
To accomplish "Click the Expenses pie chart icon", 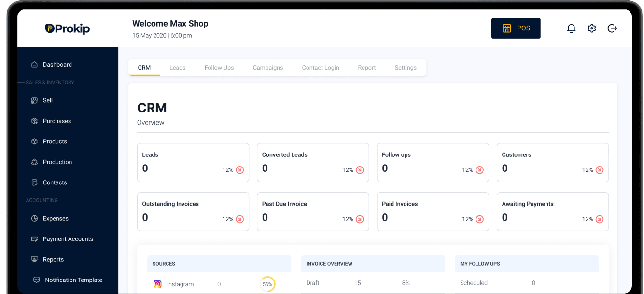I will pos(34,218).
